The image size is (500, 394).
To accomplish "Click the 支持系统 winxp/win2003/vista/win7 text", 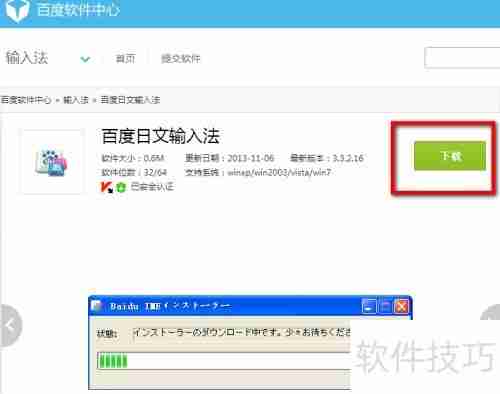I will click(258, 172).
